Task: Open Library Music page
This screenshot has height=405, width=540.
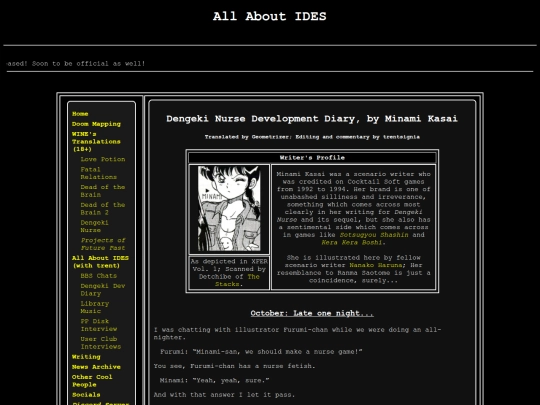Action: pos(95,307)
